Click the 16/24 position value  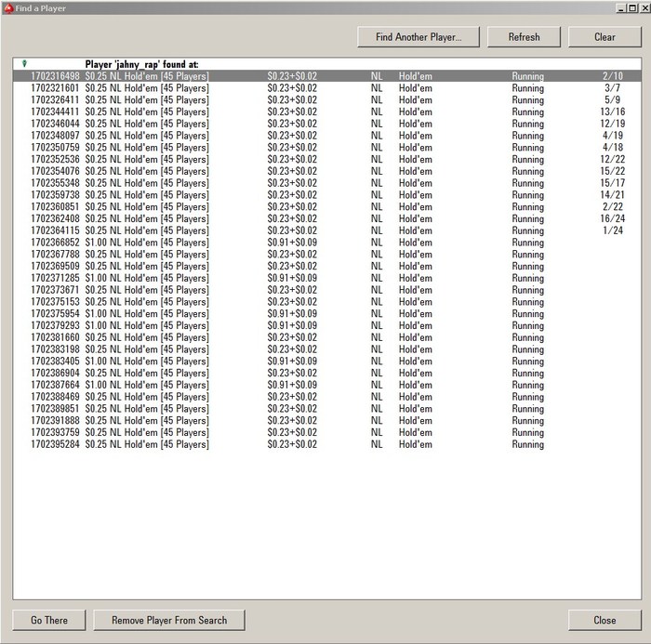click(612, 218)
